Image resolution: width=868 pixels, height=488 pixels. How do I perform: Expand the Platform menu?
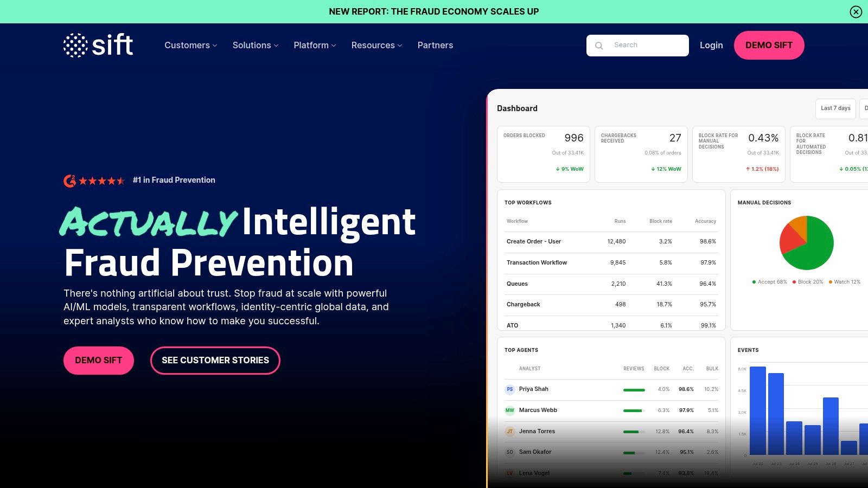point(315,46)
